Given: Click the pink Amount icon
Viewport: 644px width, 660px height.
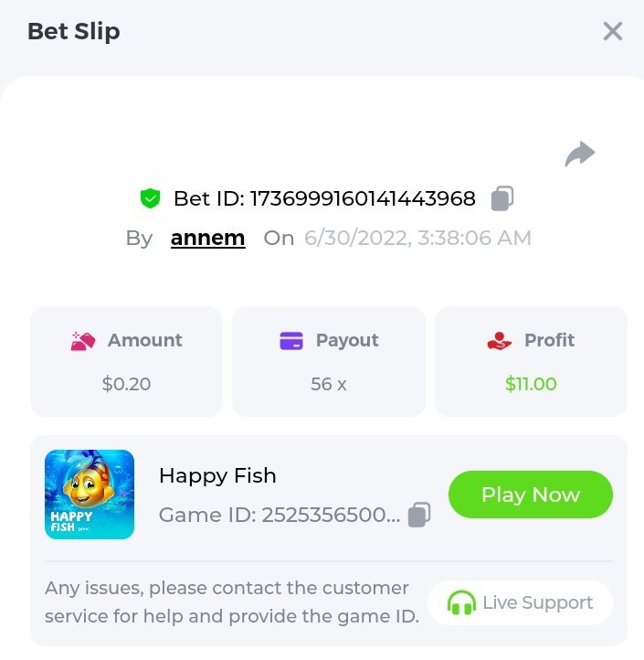Looking at the screenshot, I should [x=83, y=341].
